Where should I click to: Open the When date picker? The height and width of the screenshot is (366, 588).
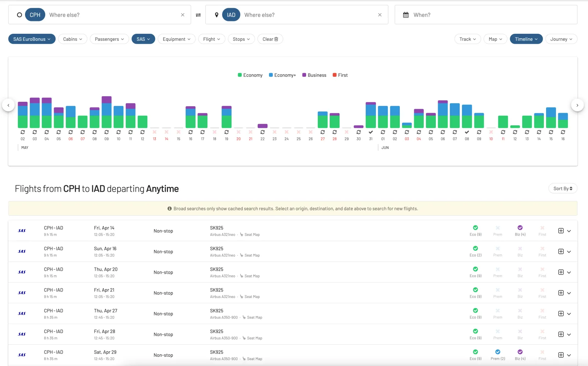(486, 15)
